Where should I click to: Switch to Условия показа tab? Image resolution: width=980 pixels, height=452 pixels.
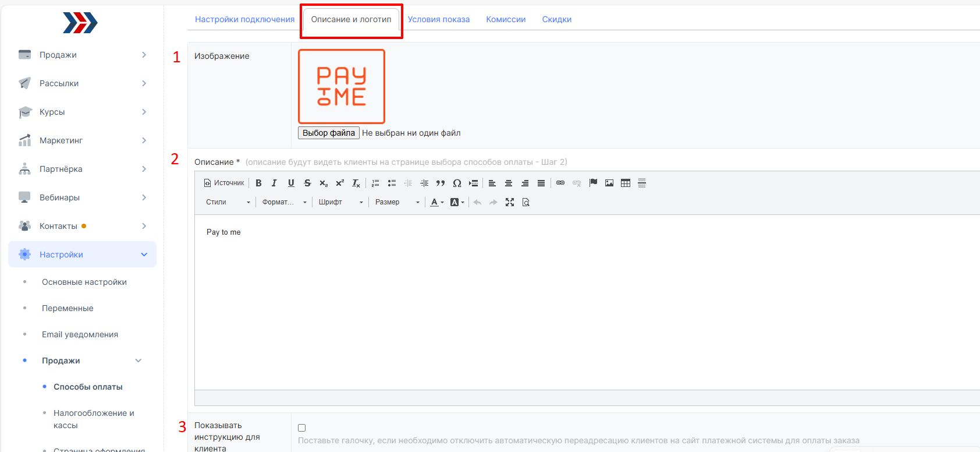tap(439, 19)
